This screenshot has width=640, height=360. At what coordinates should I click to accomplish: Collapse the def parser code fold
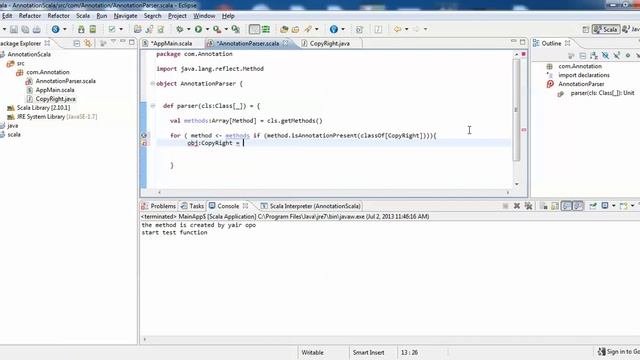click(x=153, y=106)
